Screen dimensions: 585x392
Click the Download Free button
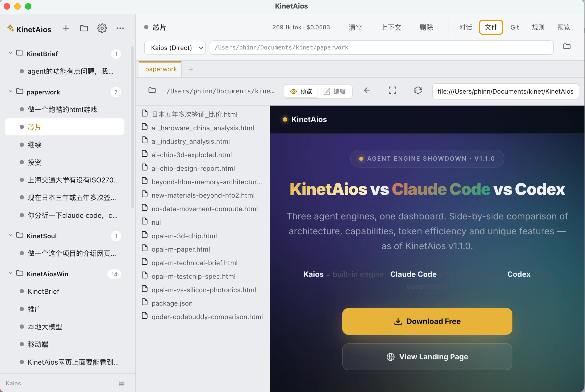427,321
